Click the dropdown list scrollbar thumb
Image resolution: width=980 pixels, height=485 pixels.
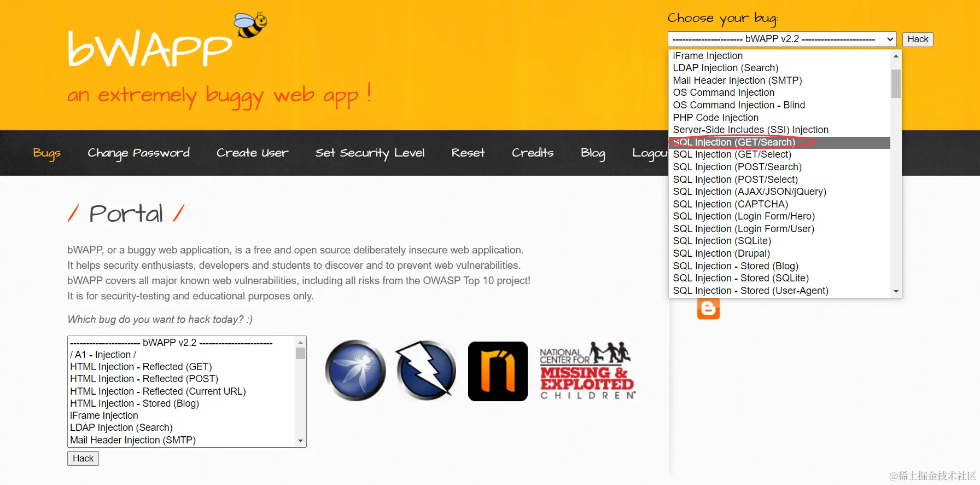(896, 83)
